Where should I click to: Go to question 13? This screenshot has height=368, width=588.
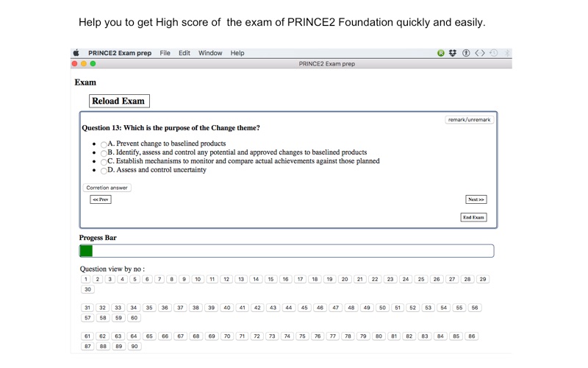241,279
